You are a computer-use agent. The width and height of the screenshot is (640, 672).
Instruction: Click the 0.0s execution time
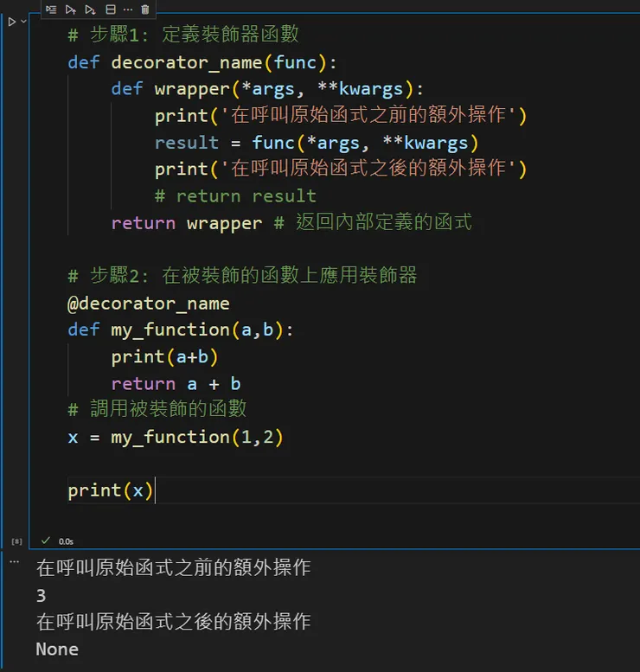click(66, 541)
